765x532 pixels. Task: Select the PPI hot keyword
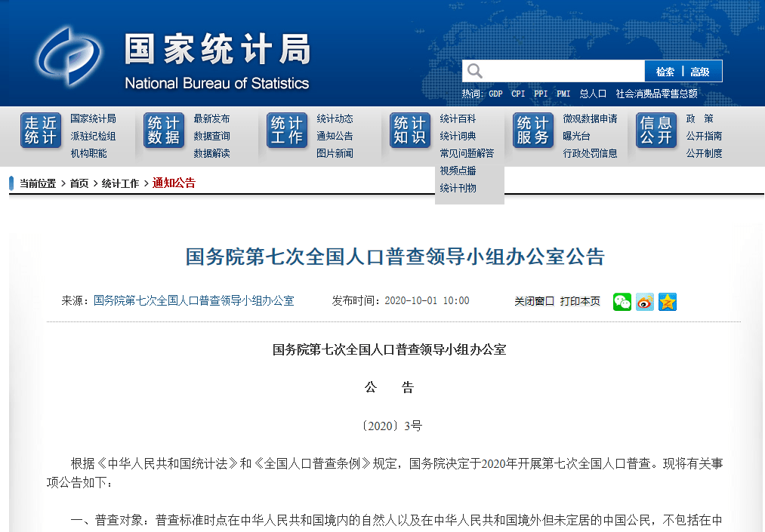pos(541,94)
